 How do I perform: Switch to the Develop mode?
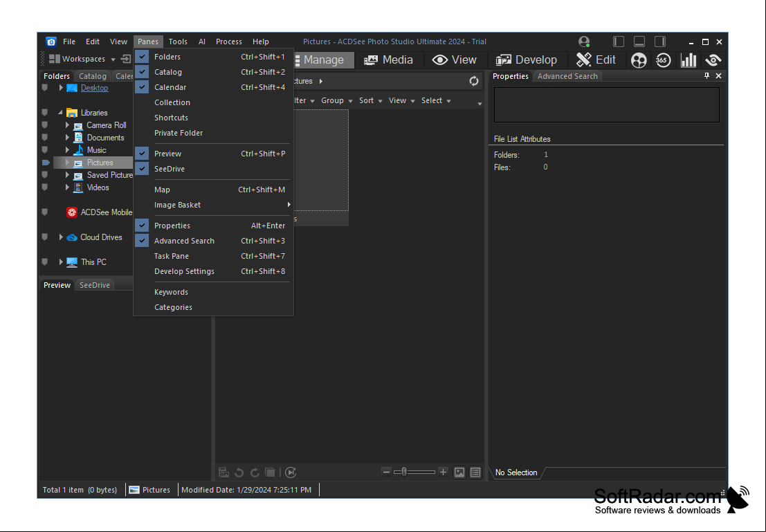(526, 60)
